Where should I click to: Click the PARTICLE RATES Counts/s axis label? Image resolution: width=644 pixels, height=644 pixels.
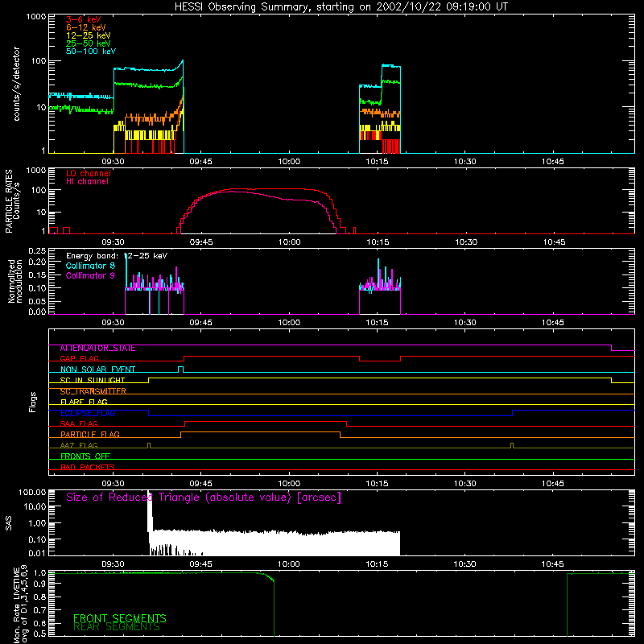pos(12,201)
